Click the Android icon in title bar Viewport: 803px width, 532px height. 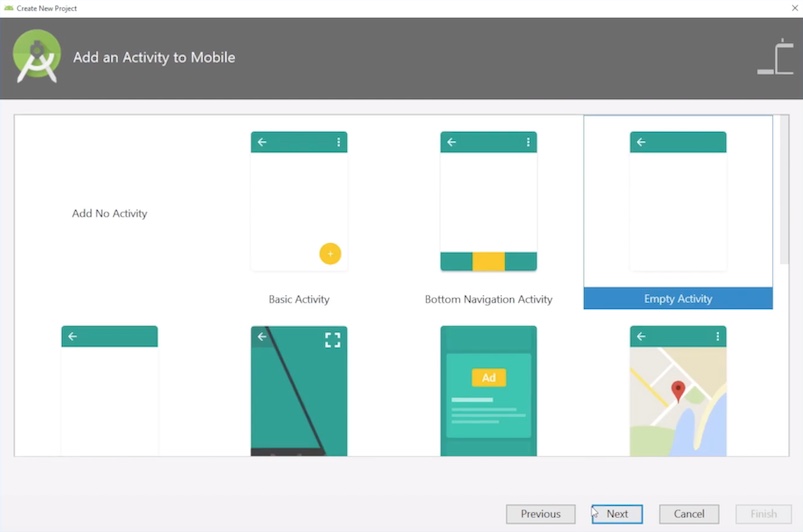(x=8, y=8)
